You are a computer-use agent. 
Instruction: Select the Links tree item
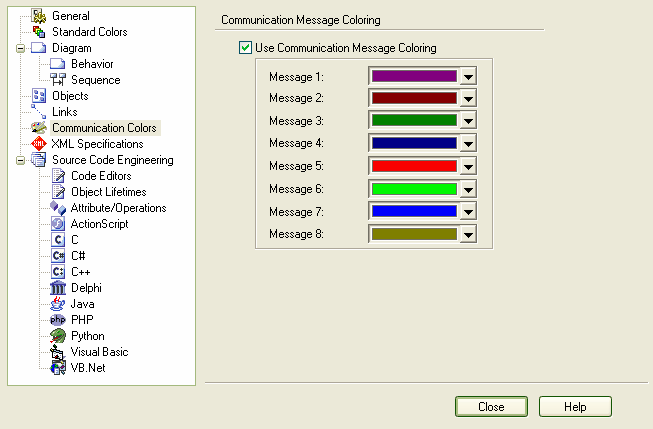[65, 112]
